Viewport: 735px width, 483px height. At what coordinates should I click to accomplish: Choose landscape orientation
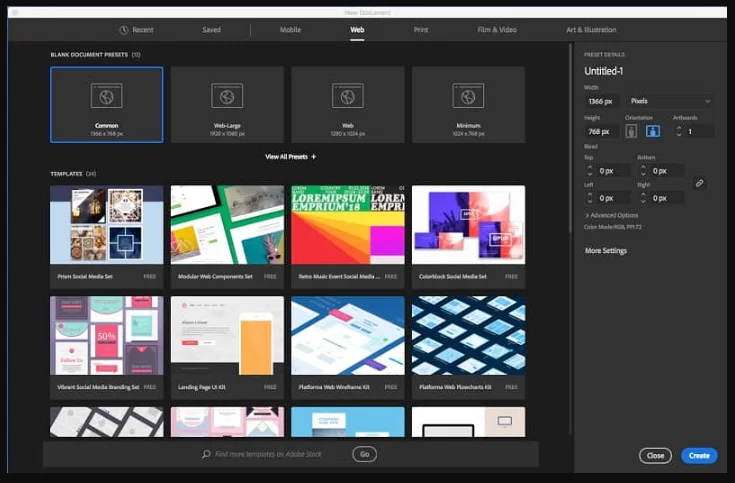pyautogui.click(x=653, y=131)
